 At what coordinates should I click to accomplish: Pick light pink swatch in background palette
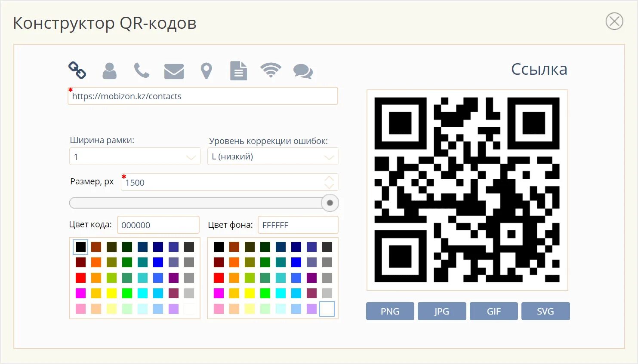(219, 309)
